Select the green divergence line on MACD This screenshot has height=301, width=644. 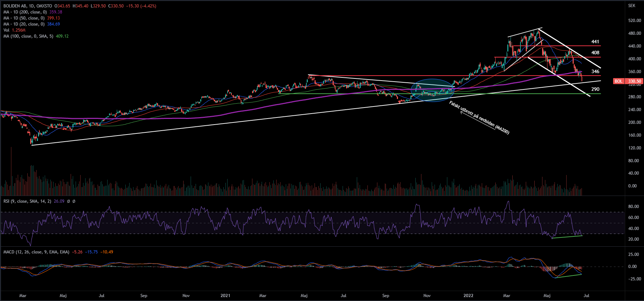click(x=568, y=276)
